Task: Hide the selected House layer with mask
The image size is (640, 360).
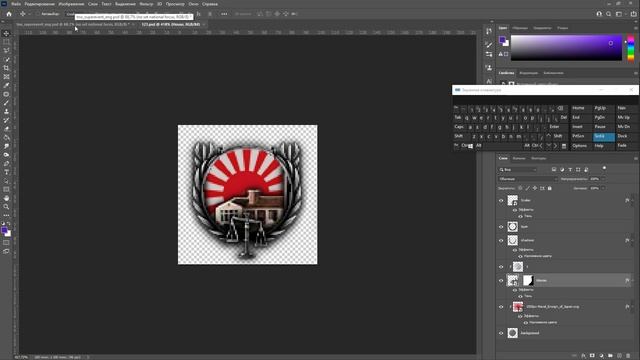Action: pyautogui.click(x=501, y=280)
